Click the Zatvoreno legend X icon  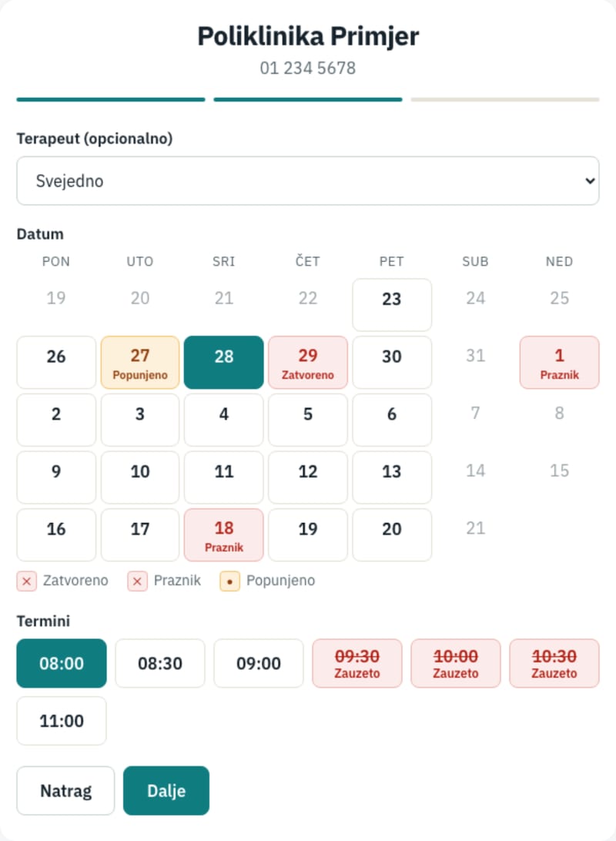click(27, 581)
